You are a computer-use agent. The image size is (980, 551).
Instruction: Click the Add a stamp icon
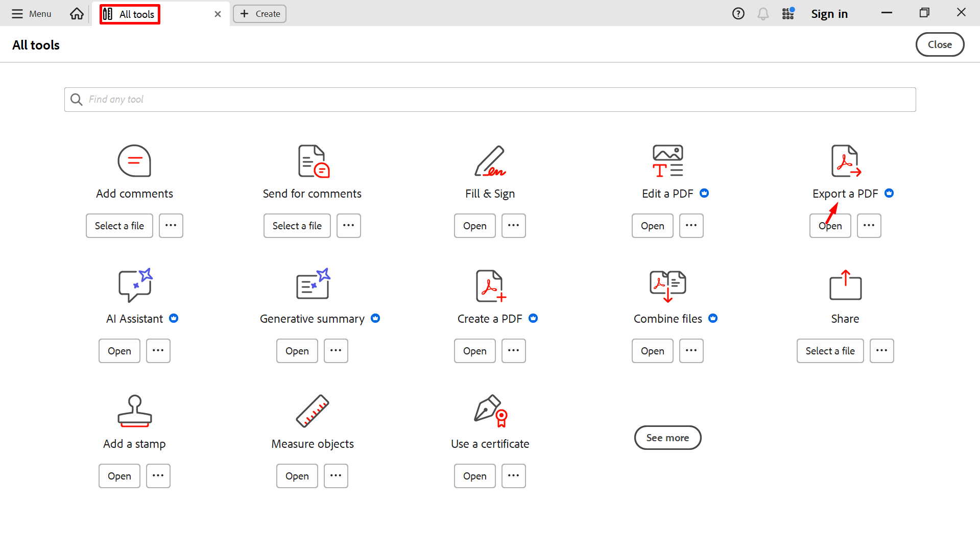click(x=135, y=411)
